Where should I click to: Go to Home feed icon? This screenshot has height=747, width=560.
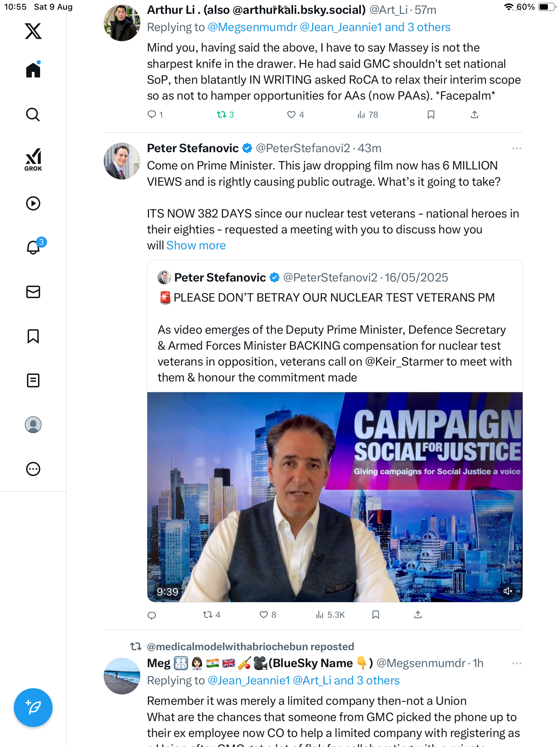(x=33, y=70)
